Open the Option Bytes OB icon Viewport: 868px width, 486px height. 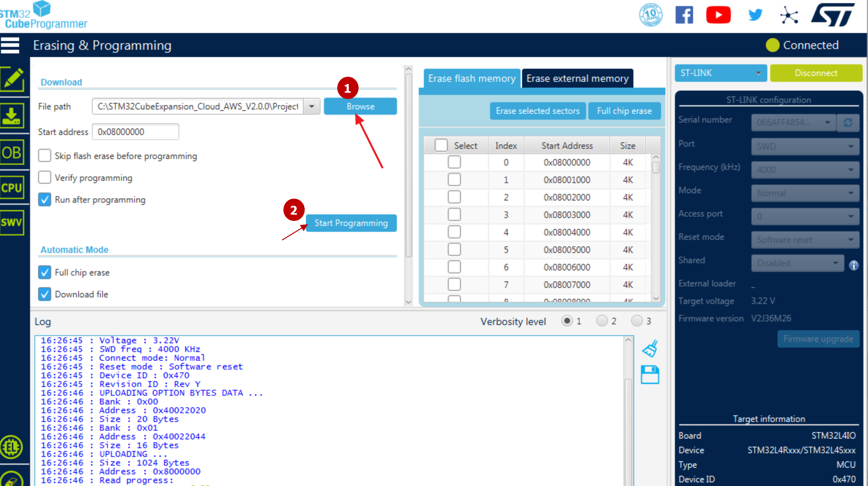12,153
